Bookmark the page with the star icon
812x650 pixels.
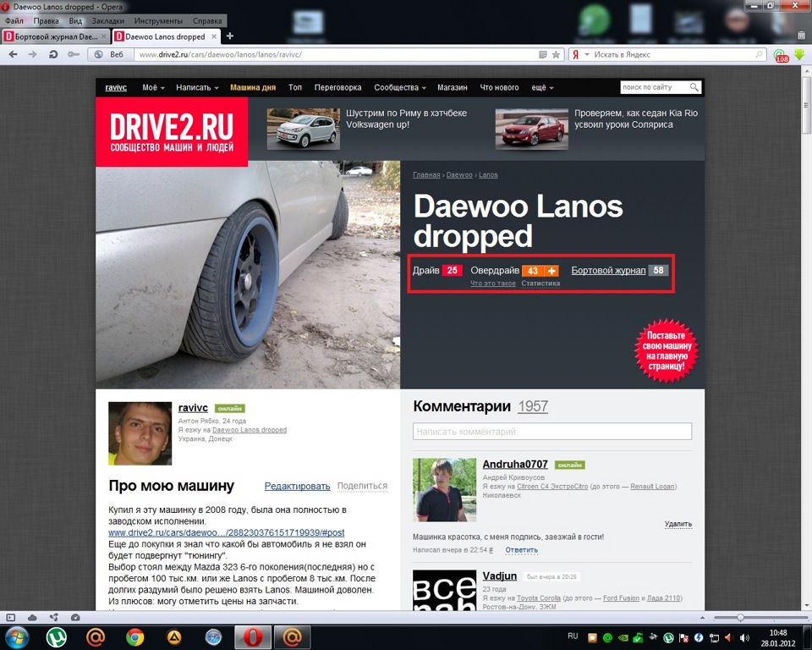coord(557,54)
